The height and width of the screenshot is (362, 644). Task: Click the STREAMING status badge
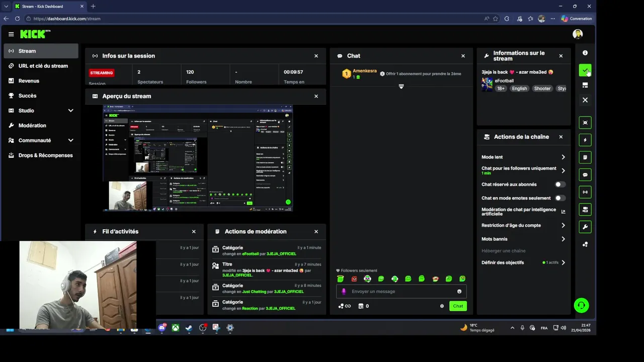102,73
